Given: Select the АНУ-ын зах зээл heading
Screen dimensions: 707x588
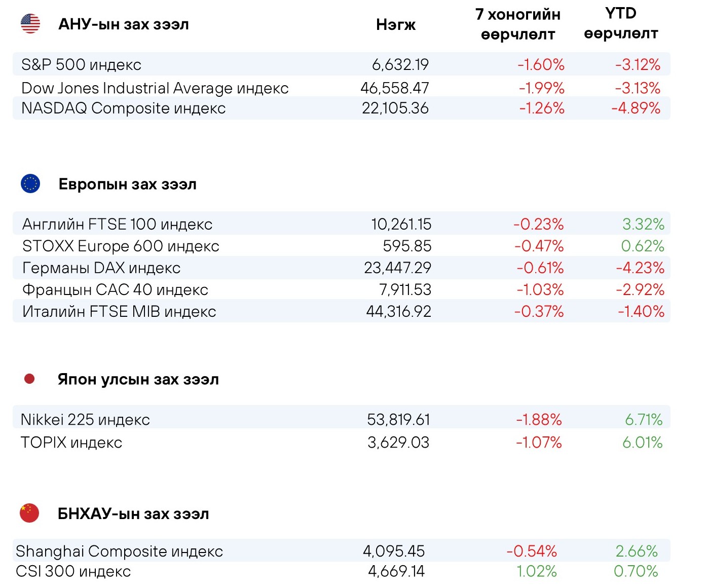Looking at the screenshot, I should coord(124,24).
